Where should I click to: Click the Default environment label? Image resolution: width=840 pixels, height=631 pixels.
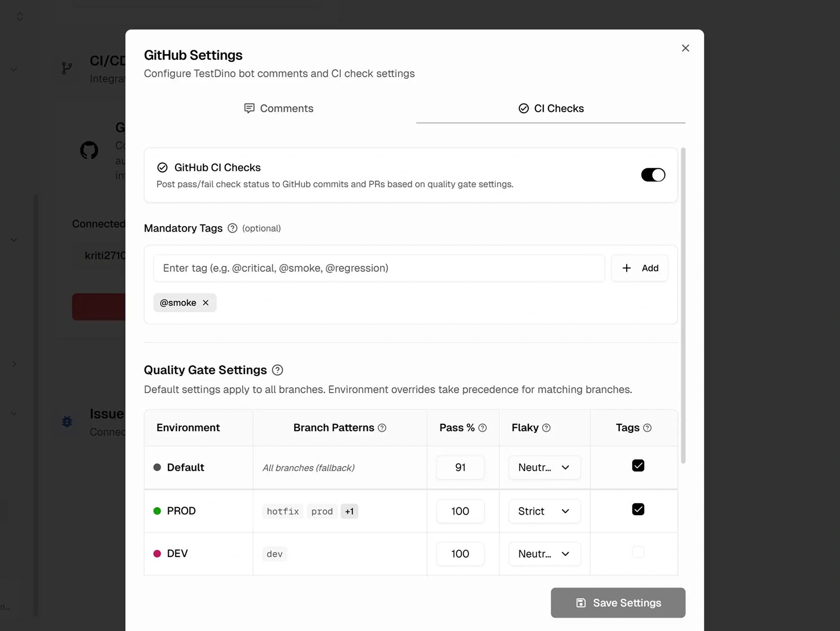click(186, 468)
